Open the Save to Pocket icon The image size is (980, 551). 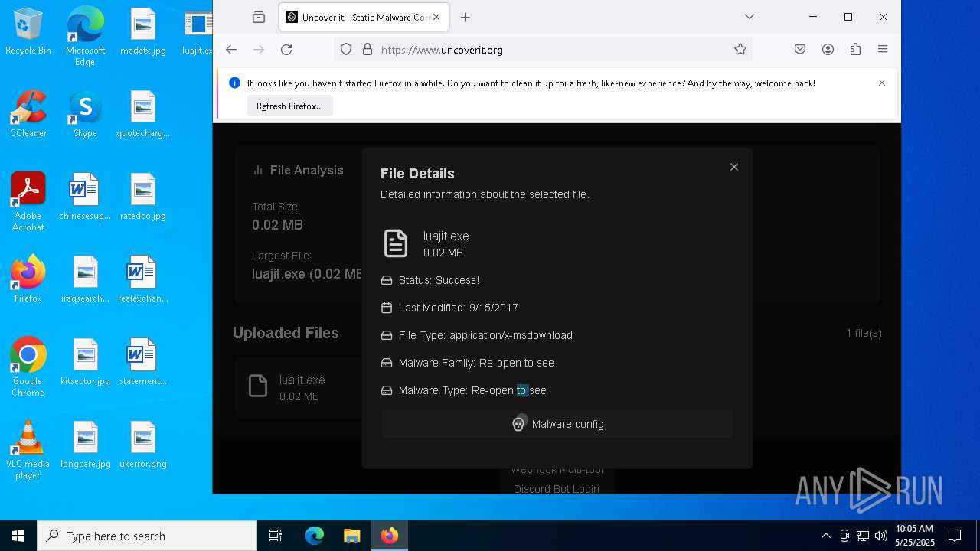(x=800, y=50)
